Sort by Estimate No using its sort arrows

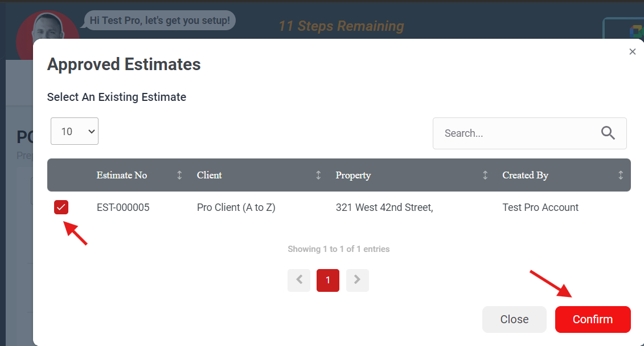tap(179, 175)
